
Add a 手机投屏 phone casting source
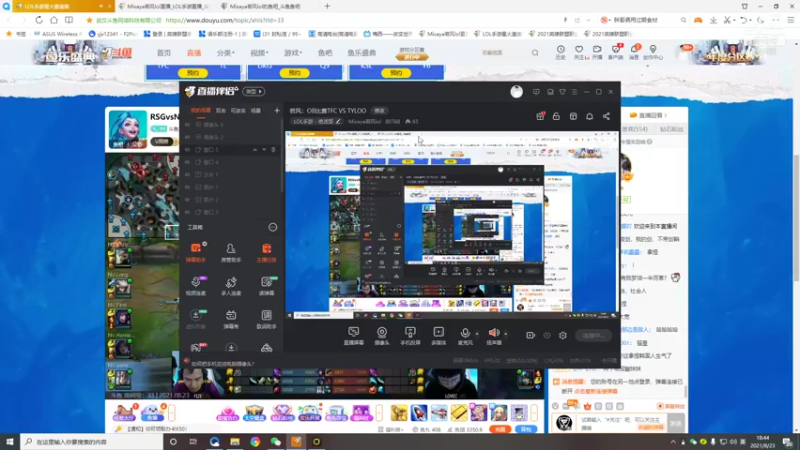410,336
